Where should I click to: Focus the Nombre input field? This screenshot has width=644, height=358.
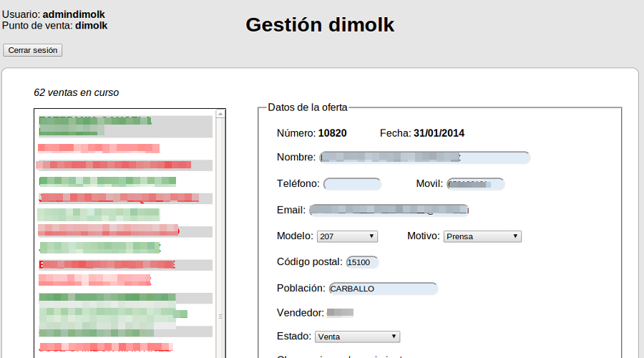click(424, 158)
